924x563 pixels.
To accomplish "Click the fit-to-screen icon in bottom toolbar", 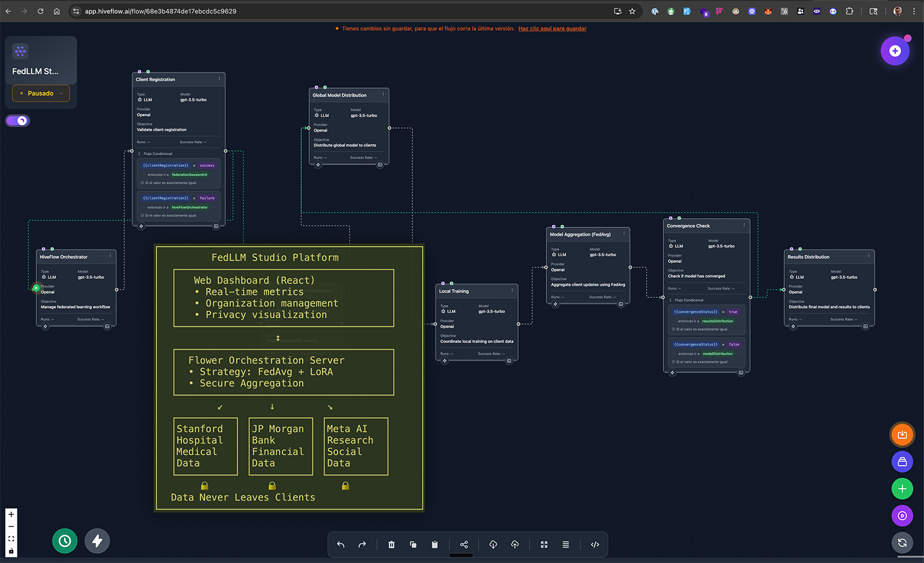I will (544, 545).
